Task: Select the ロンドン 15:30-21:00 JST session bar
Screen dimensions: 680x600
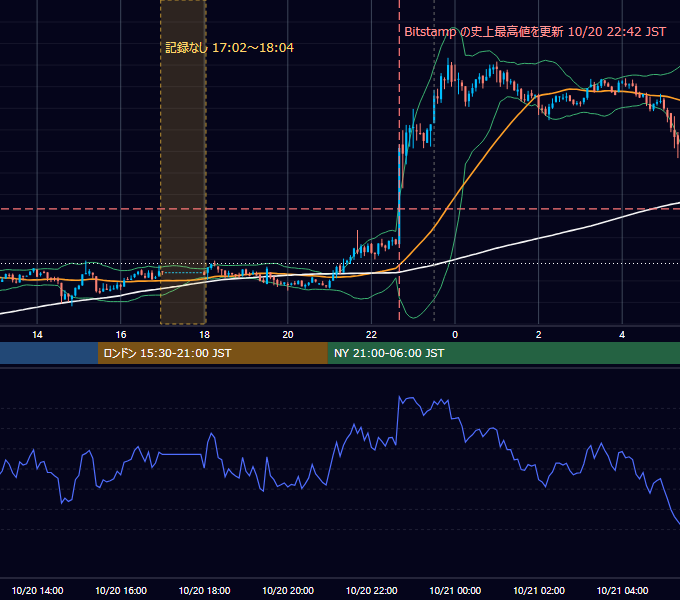Action: click(x=213, y=353)
